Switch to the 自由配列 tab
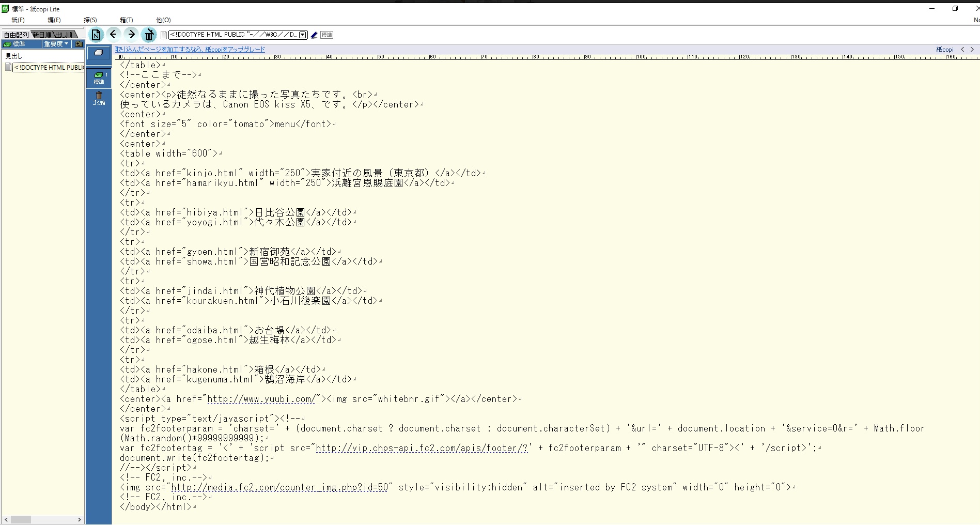This screenshot has height=525, width=980. pos(16,35)
